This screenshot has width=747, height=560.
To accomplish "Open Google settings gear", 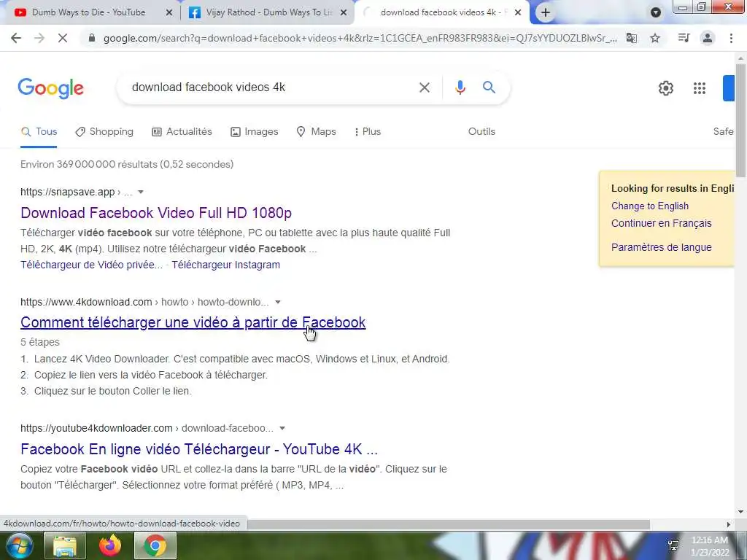I will [x=665, y=88].
